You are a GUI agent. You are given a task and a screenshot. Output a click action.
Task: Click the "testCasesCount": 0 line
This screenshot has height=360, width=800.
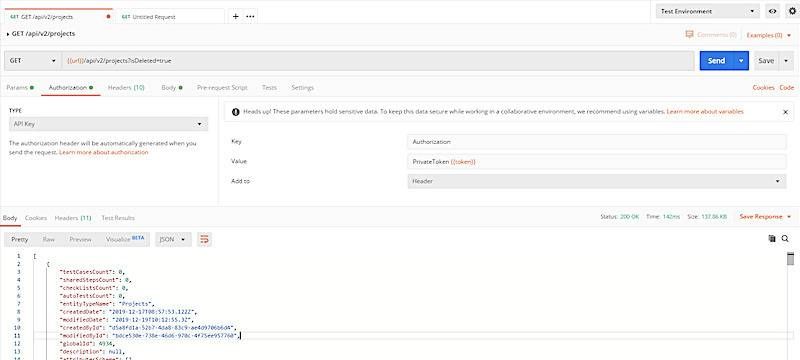tap(92, 272)
